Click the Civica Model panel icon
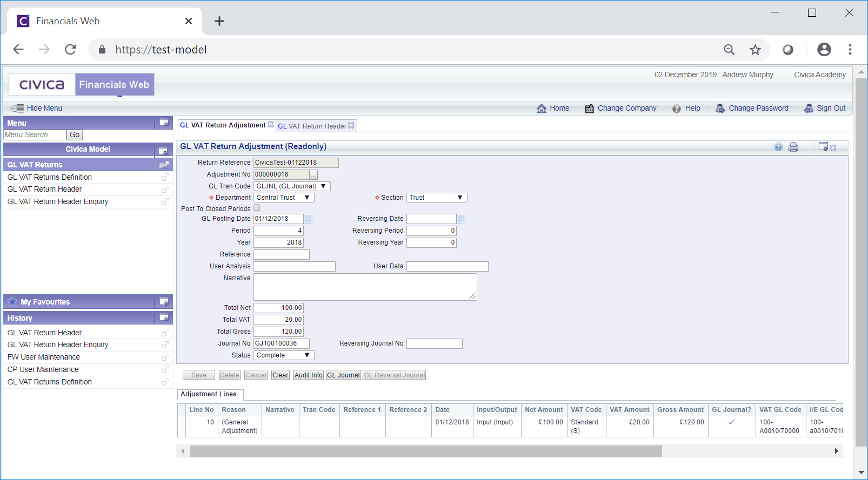Image resolution: width=868 pixels, height=480 pixels. pyautogui.click(x=163, y=151)
